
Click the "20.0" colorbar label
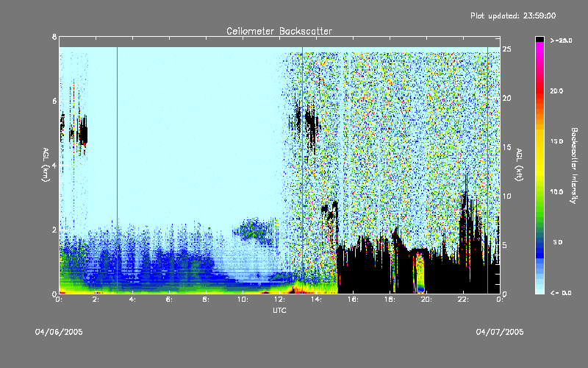pos(556,91)
